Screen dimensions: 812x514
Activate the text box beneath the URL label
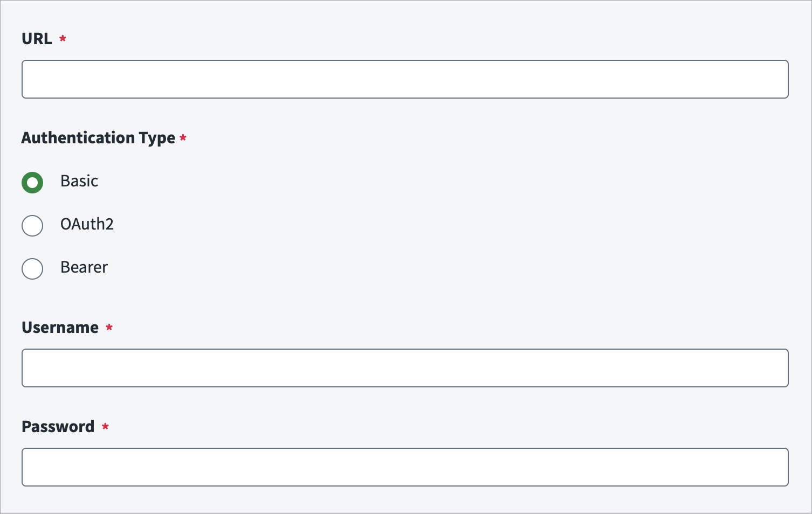(x=405, y=79)
